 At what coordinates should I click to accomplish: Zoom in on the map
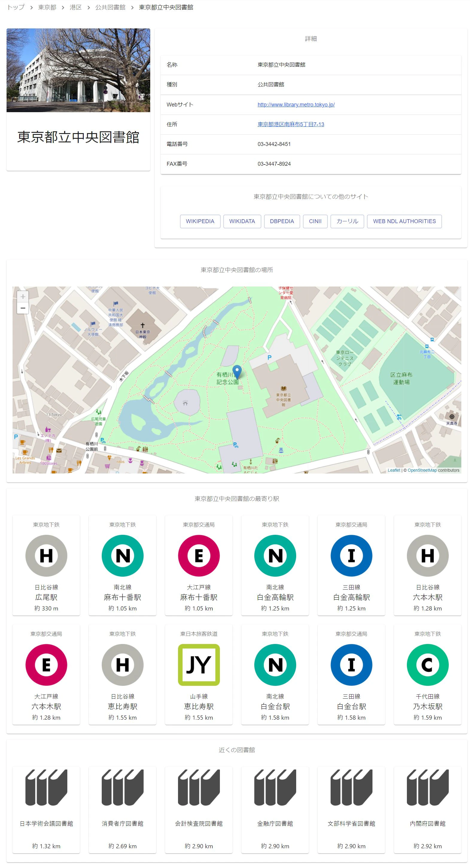pos(22,296)
